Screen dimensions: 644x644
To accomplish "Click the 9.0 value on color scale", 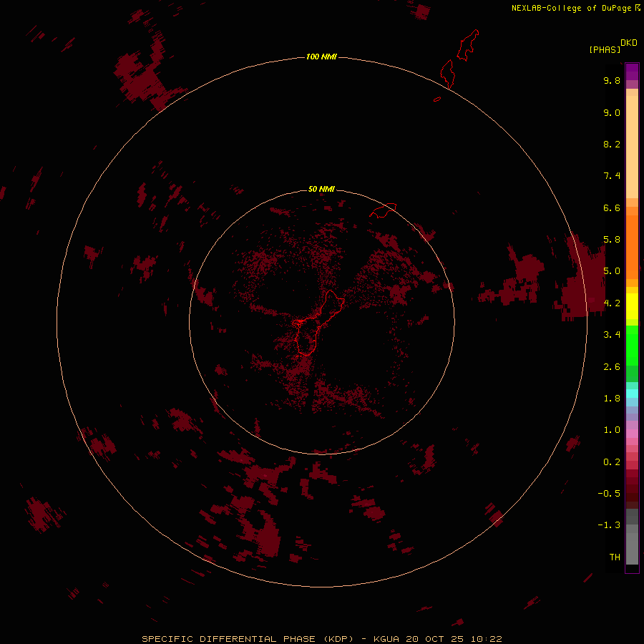I will click(612, 112).
